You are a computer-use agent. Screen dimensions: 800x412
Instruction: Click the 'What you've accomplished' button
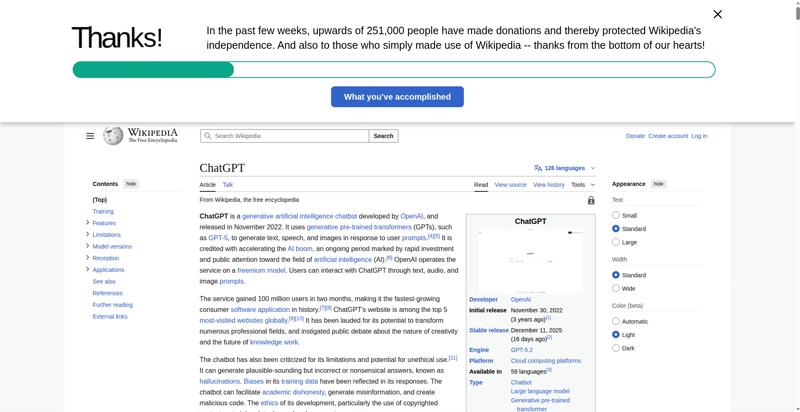(397, 97)
